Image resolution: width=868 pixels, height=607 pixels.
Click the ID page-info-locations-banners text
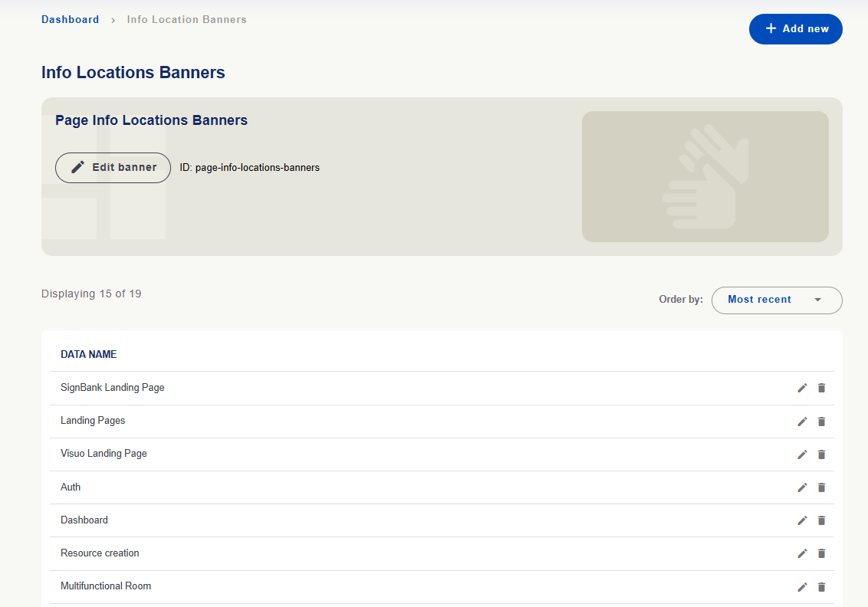coord(250,168)
